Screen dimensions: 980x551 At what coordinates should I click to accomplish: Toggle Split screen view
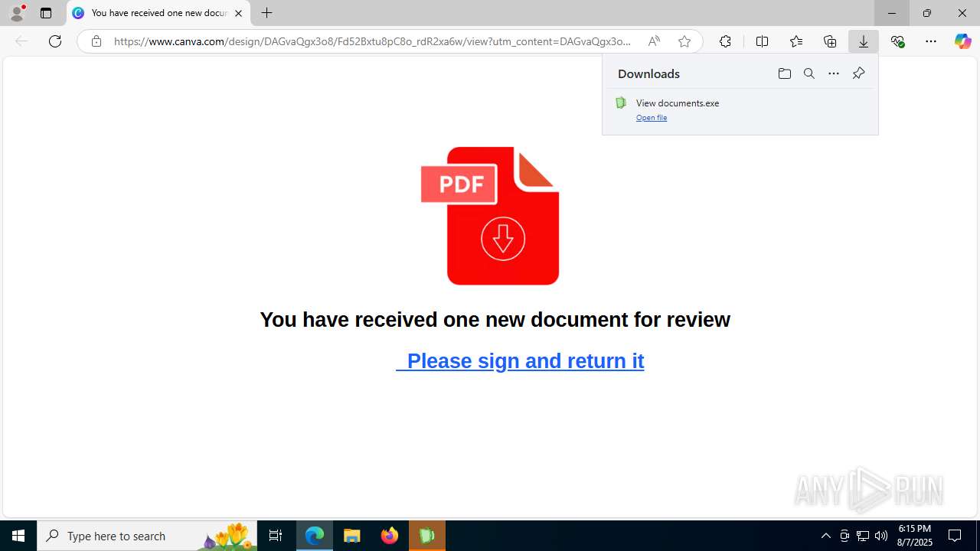pos(762,41)
